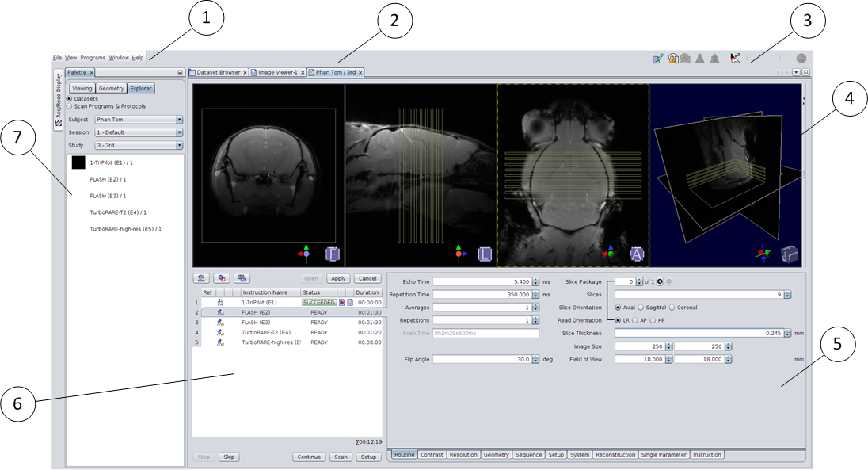Click the first icon button above instruction list

(x=201, y=278)
